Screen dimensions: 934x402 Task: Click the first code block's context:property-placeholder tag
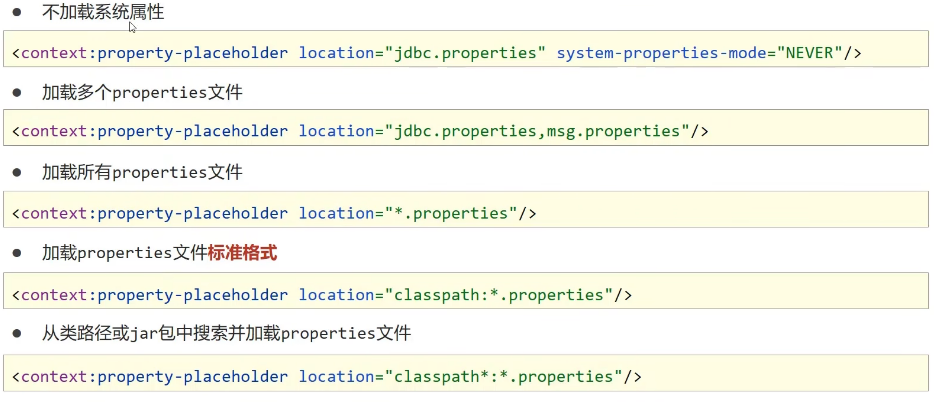[154, 53]
